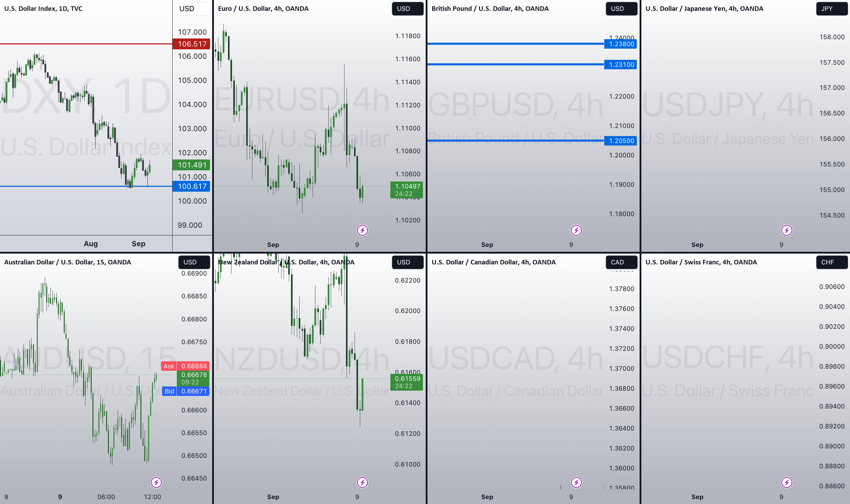The image size is (850, 504).
Task: Click the U.S. Dollar Index chart title
Action: tap(43, 9)
